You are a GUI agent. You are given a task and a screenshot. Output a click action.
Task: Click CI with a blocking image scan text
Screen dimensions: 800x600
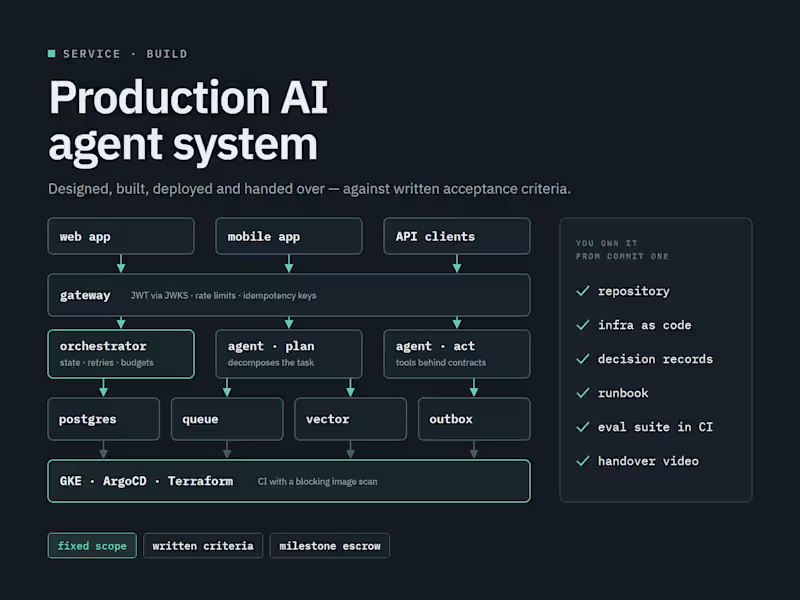[x=317, y=482]
